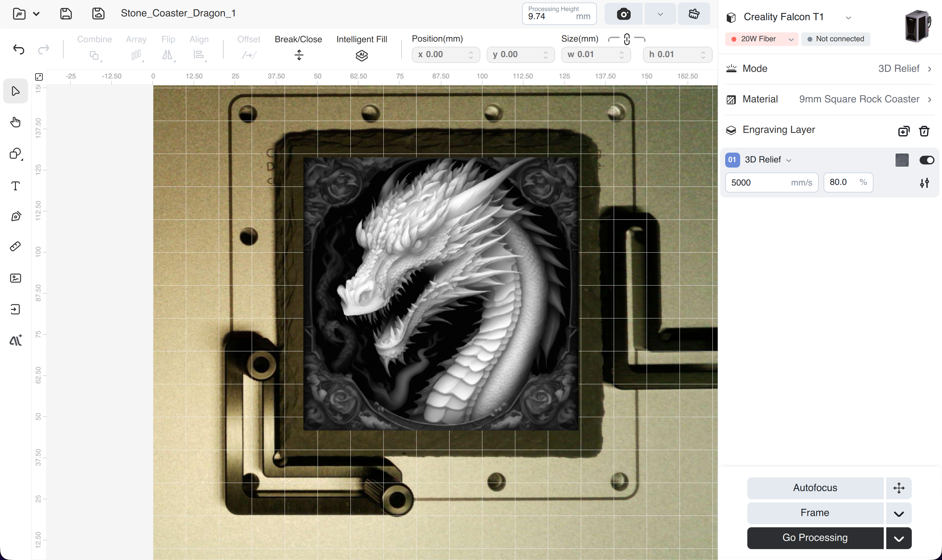Click the Autofocus button
Viewport: 942px width, 560px height.
[x=815, y=488]
